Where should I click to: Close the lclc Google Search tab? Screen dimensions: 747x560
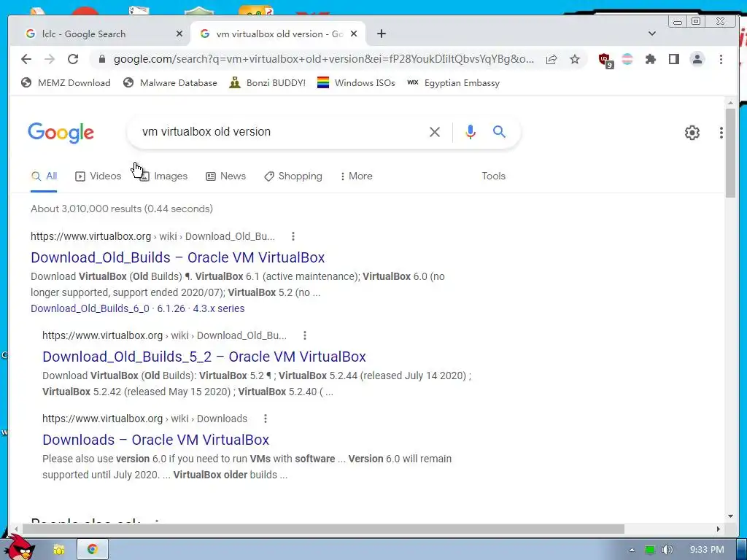point(179,34)
